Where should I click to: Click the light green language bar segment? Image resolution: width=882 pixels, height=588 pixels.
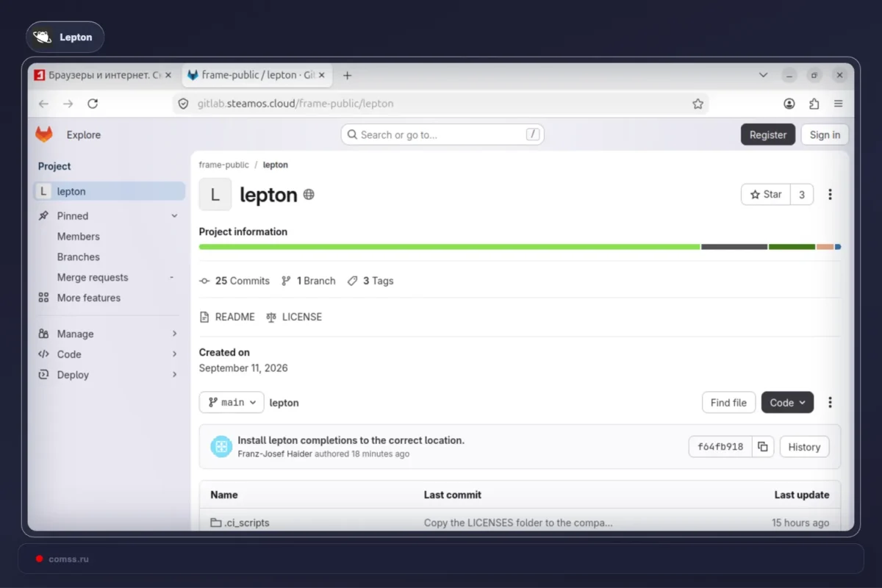pyautogui.click(x=449, y=247)
